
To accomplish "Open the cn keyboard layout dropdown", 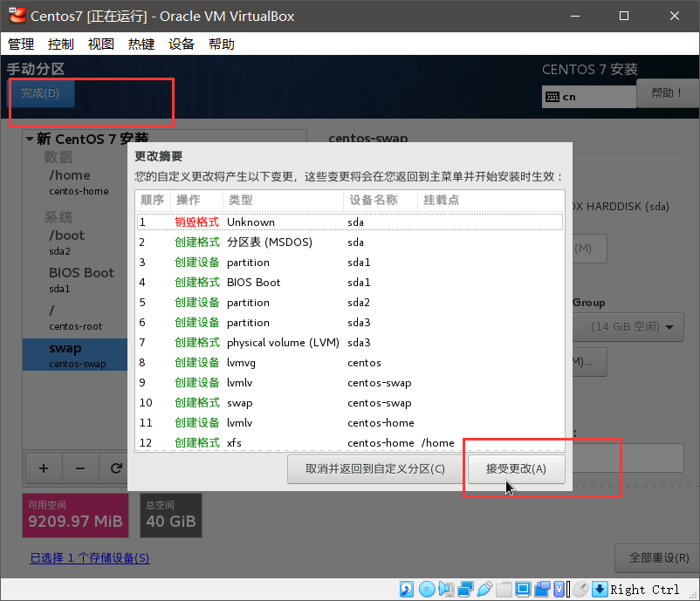I will pyautogui.click(x=588, y=97).
